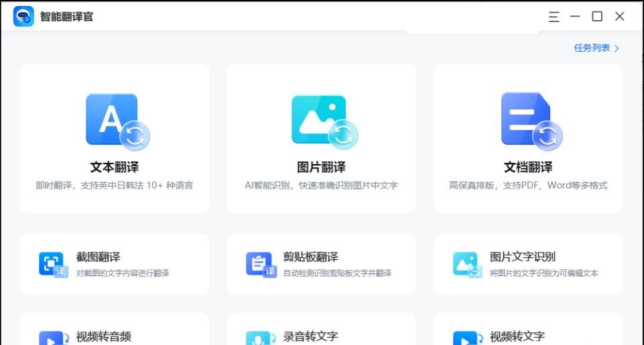Click description 将图片的文字识别为可编辑文本
This screenshot has width=644, height=345.
(x=543, y=273)
